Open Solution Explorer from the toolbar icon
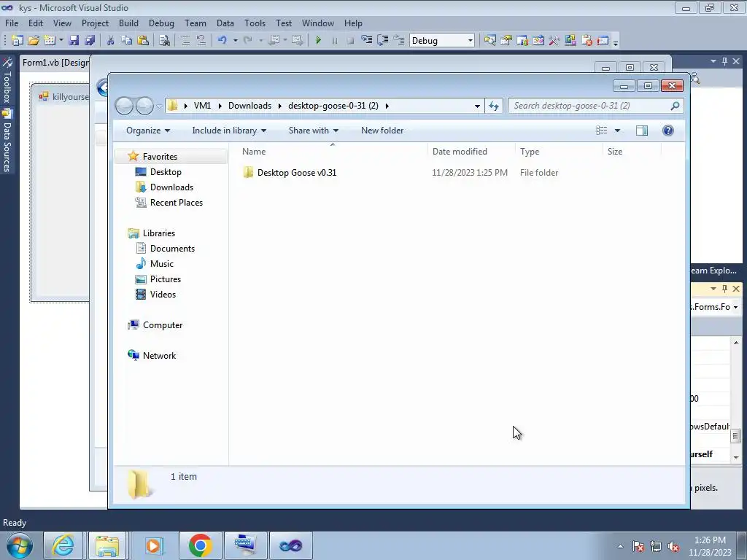Viewport: 747px width, 560px height. click(x=489, y=41)
